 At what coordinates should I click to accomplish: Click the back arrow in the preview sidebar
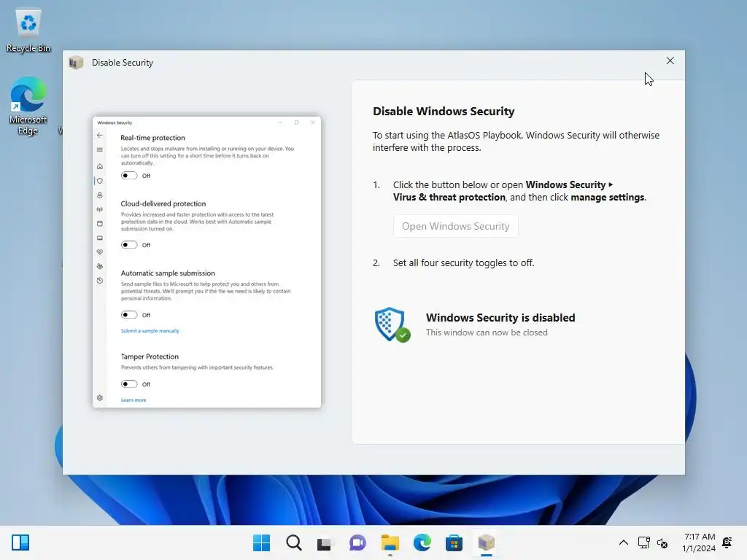click(99, 135)
